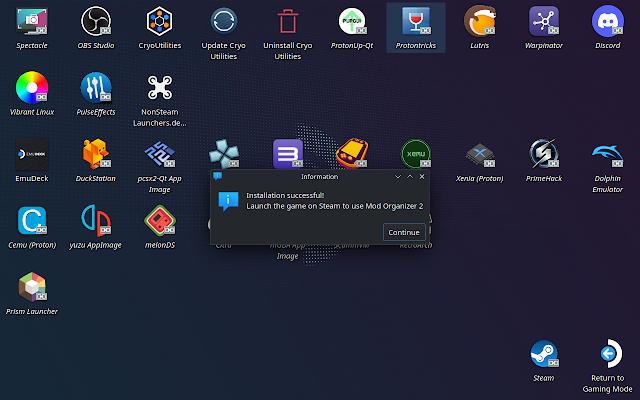Click the yellow handheld console icon

pyautogui.click(x=352, y=153)
